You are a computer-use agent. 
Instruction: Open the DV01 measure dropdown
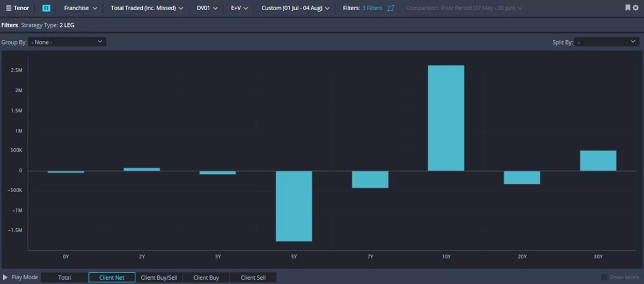pyautogui.click(x=207, y=8)
